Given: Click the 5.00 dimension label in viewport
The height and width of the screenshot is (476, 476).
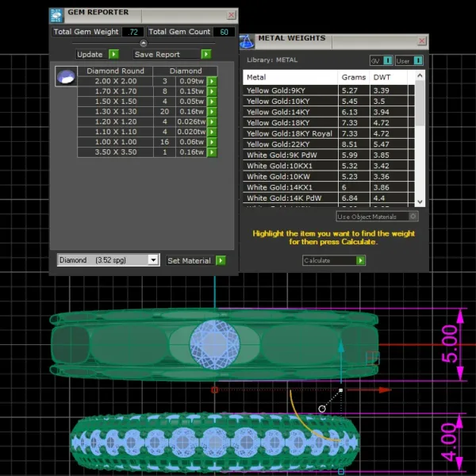Looking at the screenshot, I should 449,344.
